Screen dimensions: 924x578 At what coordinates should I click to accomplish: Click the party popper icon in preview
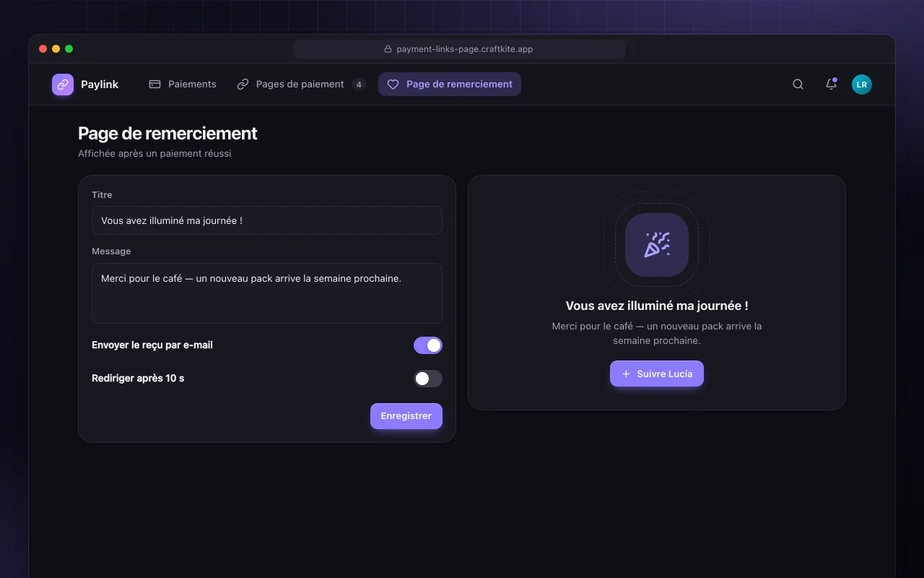[657, 245]
